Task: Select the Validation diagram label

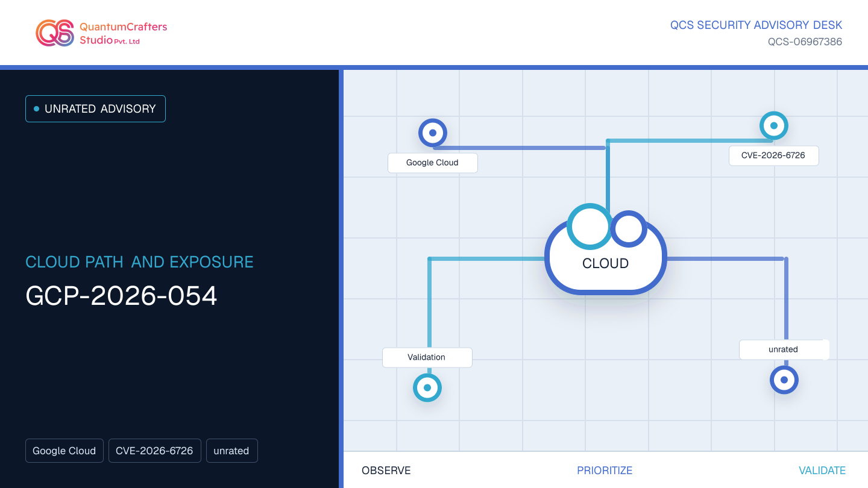Action: [x=427, y=357]
